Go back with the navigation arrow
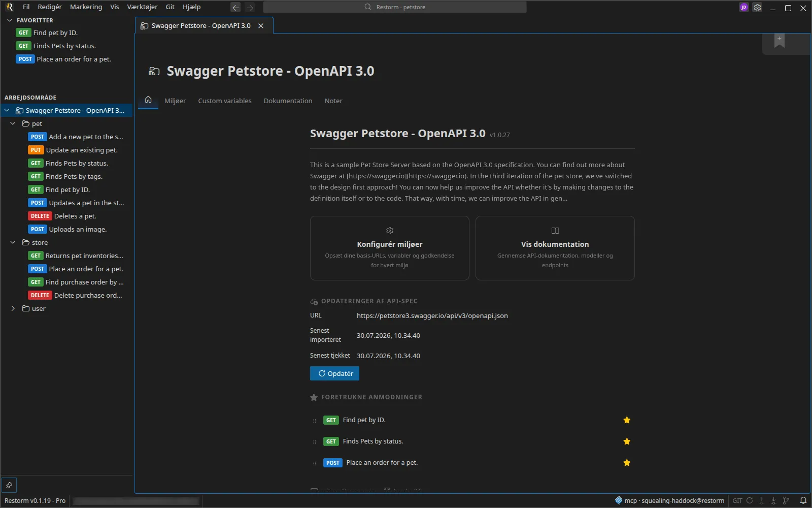Image resolution: width=812 pixels, height=508 pixels. [x=235, y=8]
